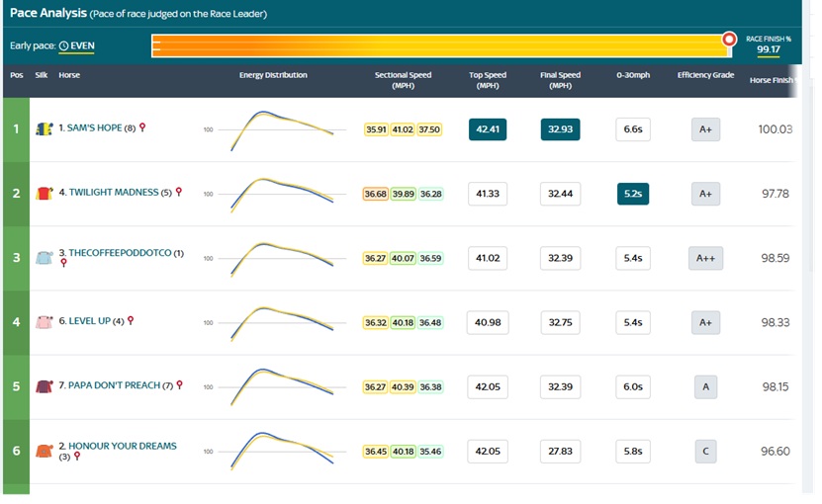
Task: Click Papa Don't Preach silk icon
Action: pos(44,386)
